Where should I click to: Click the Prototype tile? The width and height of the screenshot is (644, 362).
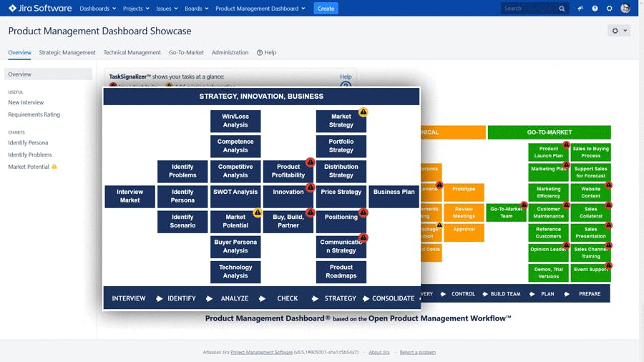coord(464,192)
